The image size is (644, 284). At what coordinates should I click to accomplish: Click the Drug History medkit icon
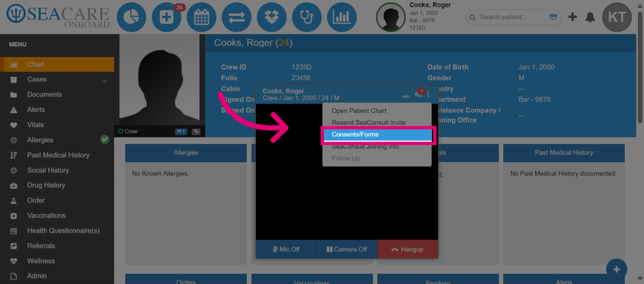[x=13, y=186]
